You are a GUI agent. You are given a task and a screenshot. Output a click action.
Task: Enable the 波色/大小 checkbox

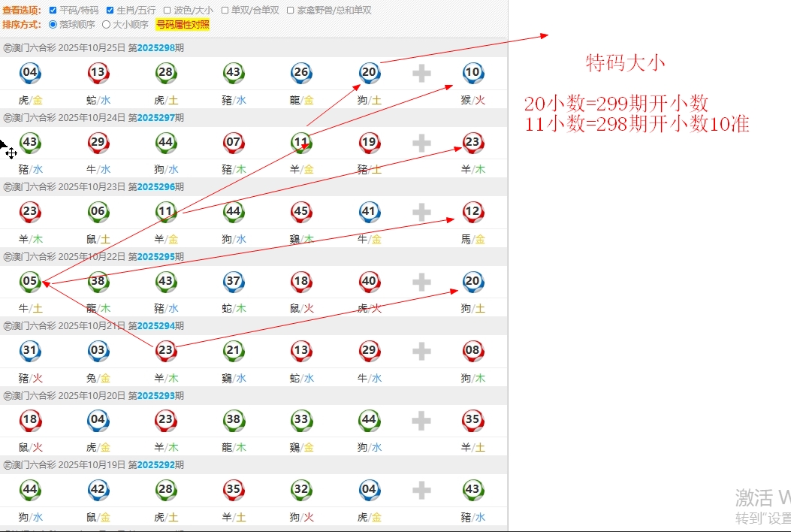point(168,11)
